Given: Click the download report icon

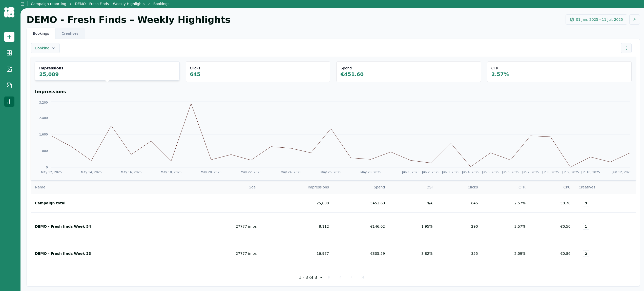Looking at the screenshot, I should pyautogui.click(x=634, y=20).
